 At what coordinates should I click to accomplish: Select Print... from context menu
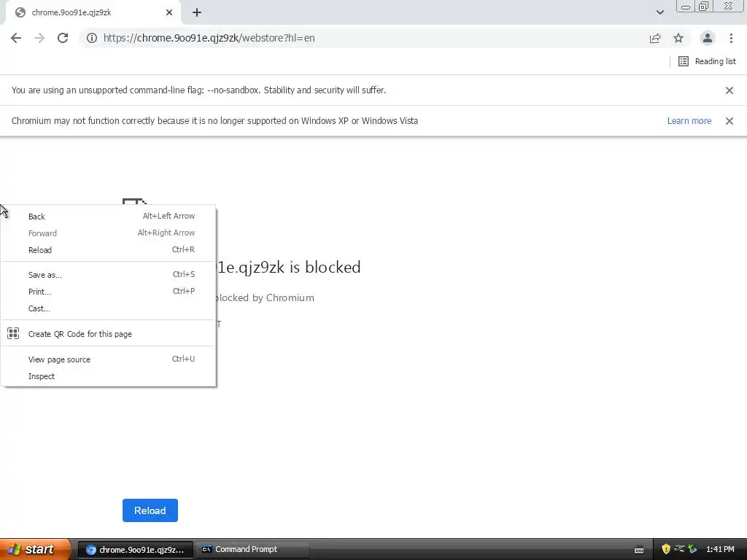pyautogui.click(x=108, y=292)
